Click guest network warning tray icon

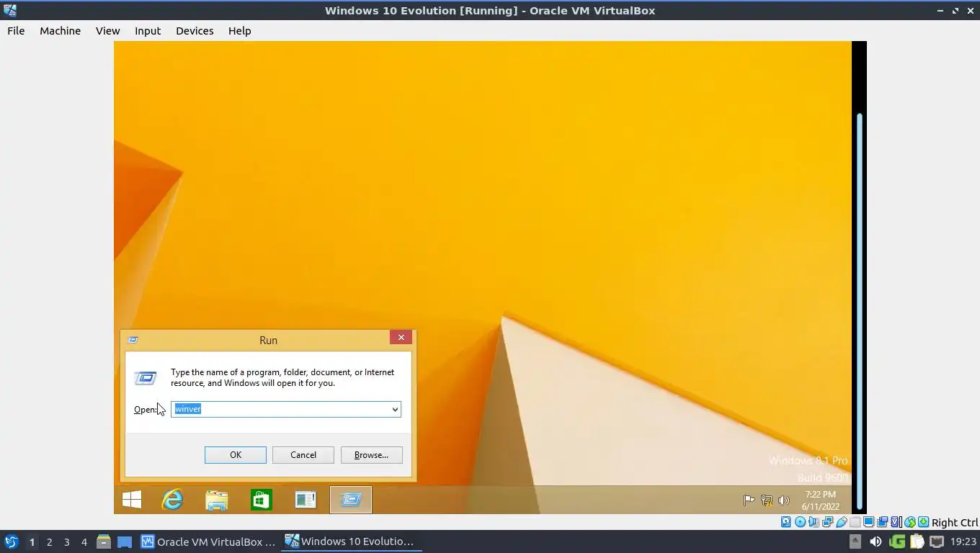pos(767,500)
